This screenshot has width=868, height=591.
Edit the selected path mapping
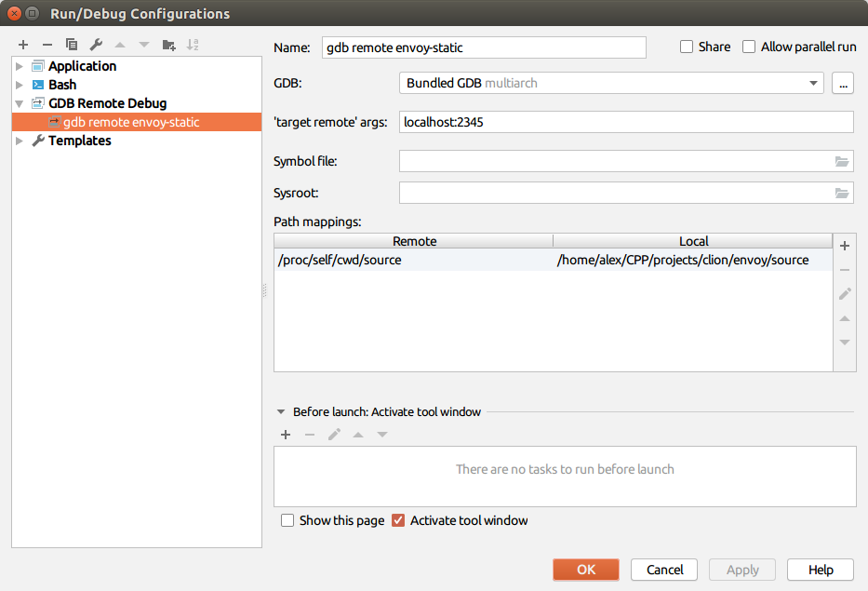coord(844,293)
